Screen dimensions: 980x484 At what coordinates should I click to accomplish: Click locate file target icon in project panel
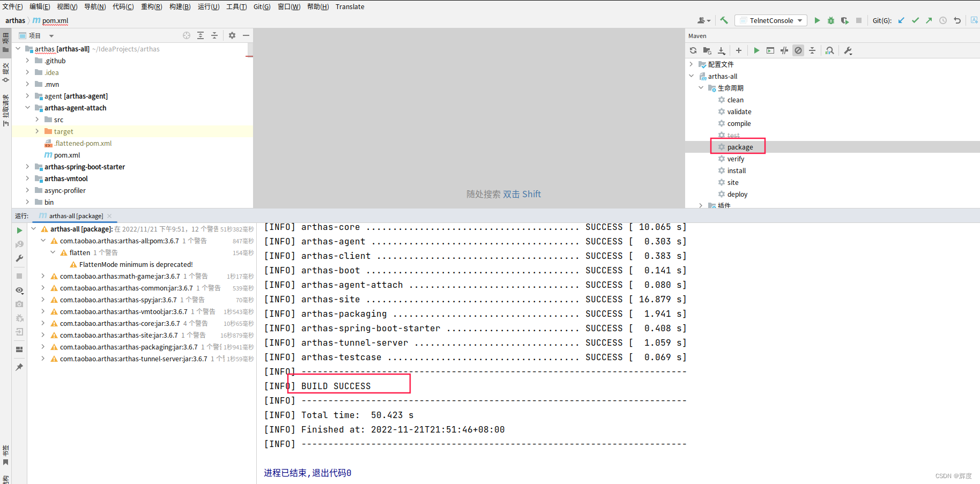[187, 35]
